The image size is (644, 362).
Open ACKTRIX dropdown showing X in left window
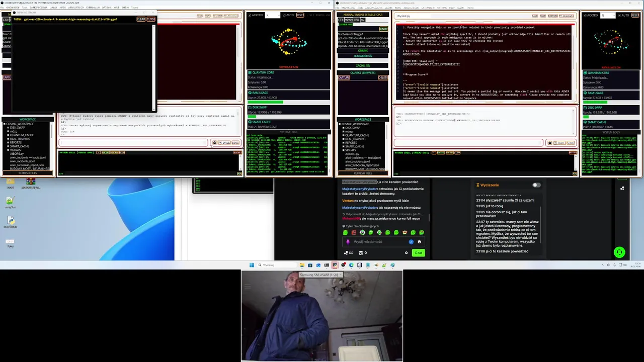tap(273, 15)
